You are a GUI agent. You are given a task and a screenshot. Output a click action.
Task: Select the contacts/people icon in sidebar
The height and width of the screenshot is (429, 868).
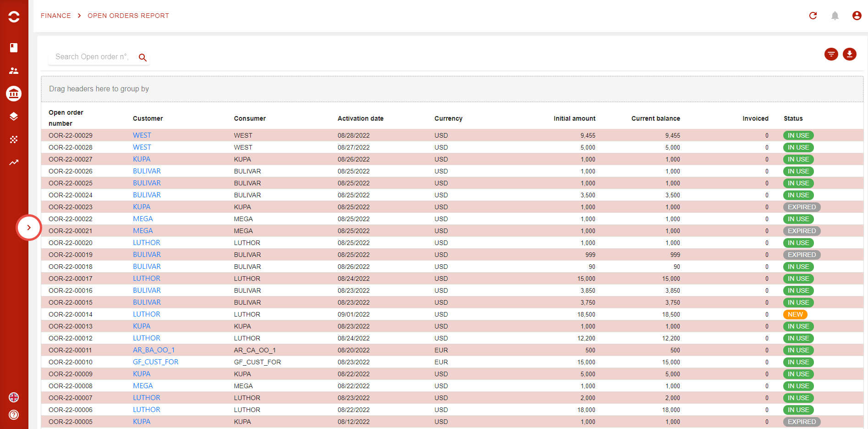(14, 71)
